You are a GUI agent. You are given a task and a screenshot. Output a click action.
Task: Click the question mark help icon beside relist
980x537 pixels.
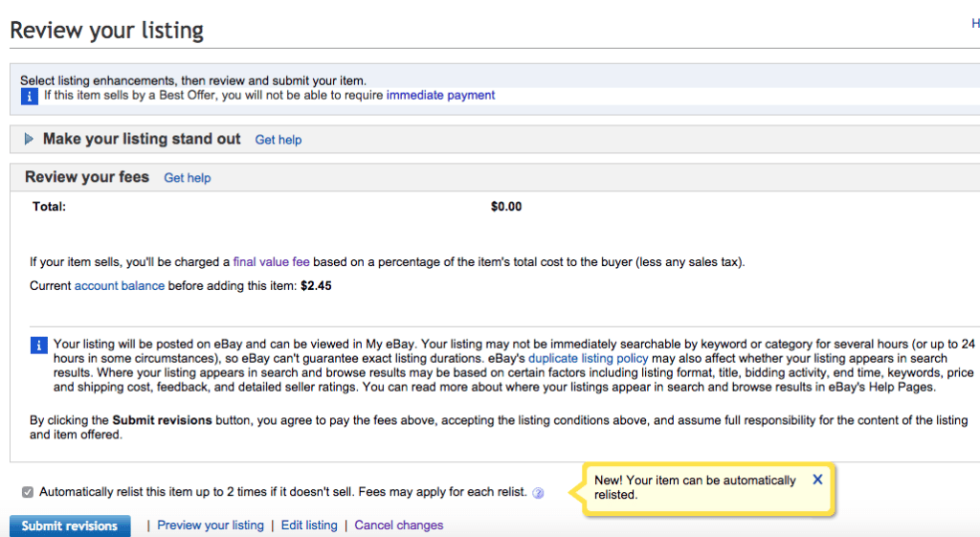[538, 493]
